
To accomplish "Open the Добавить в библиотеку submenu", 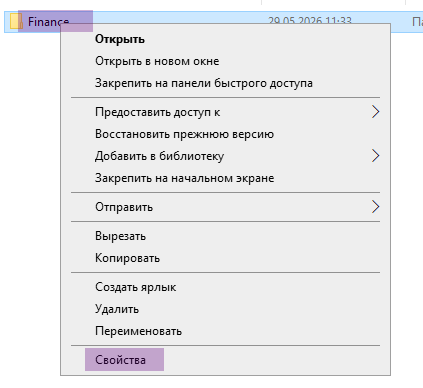I will click(225, 156).
